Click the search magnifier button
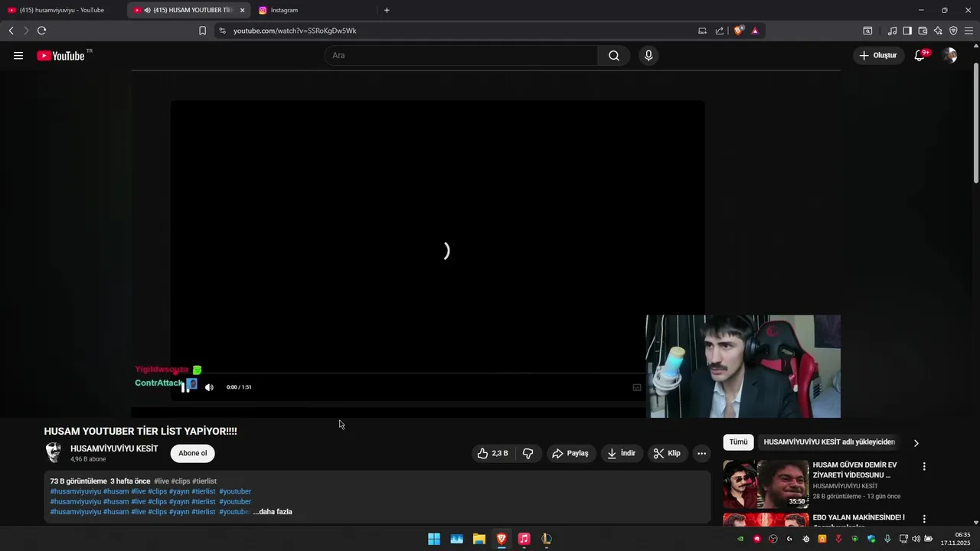The image size is (980, 551). (614, 55)
